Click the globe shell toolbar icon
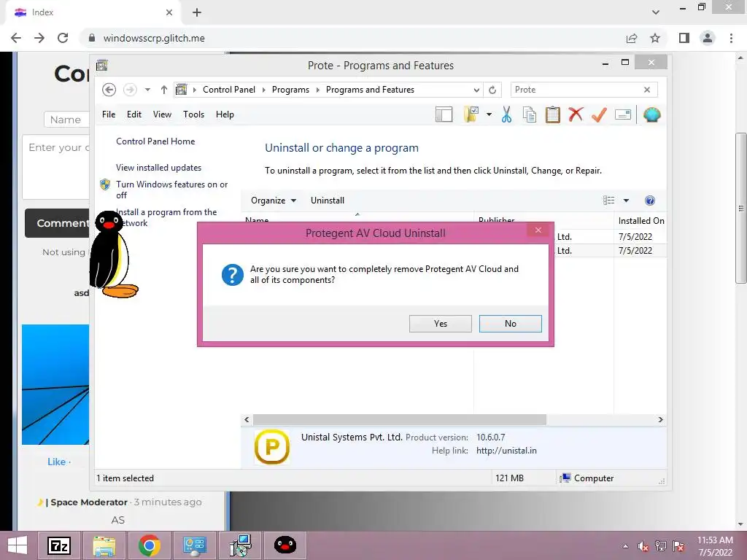This screenshot has width=747, height=560. click(651, 114)
